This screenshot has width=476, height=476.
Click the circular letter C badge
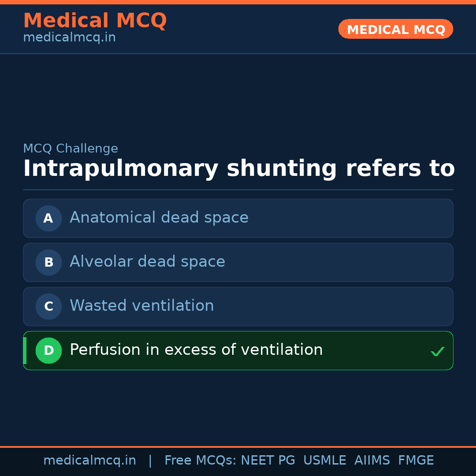coord(48,306)
